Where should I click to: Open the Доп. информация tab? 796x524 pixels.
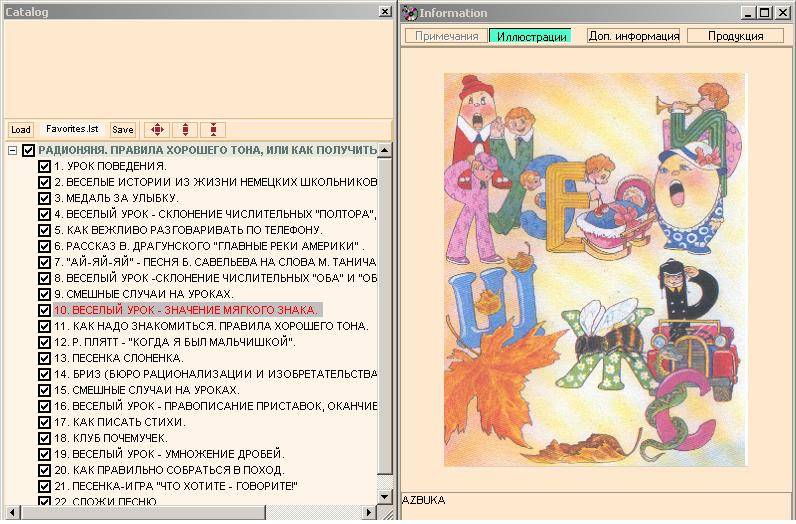pyautogui.click(x=634, y=36)
